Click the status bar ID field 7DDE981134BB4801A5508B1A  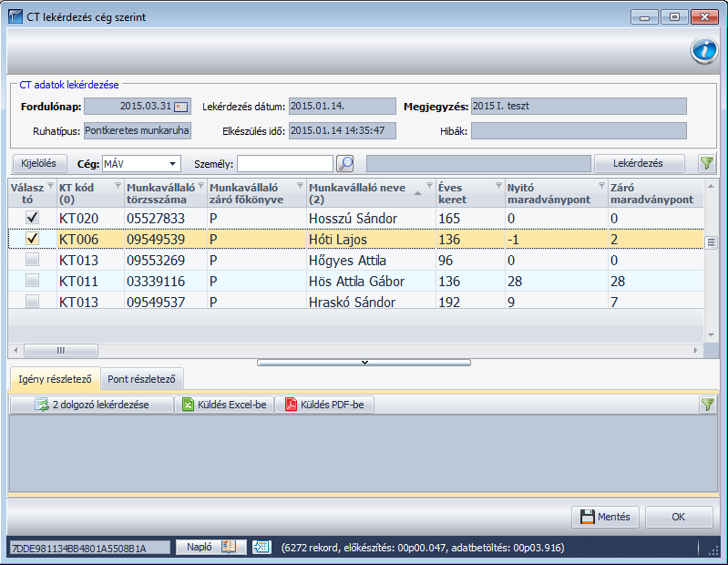click(90, 548)
